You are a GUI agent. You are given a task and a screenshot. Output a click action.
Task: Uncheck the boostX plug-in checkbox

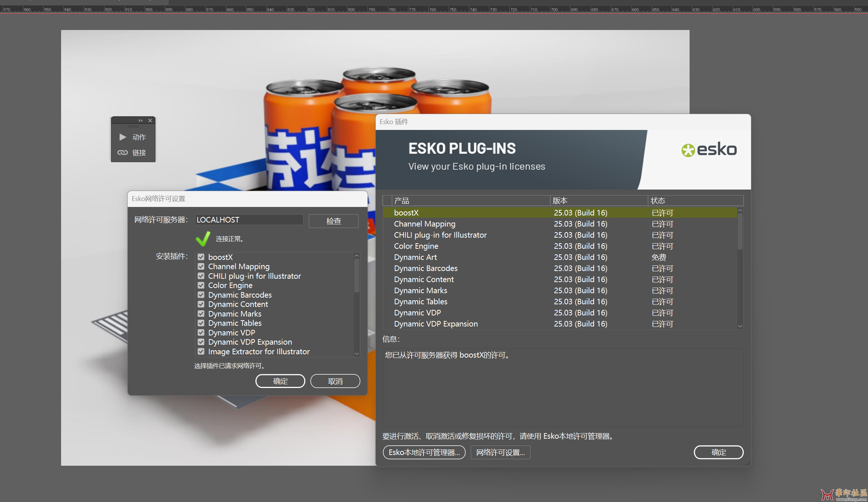pyautogui.click(x=201, y=257)
